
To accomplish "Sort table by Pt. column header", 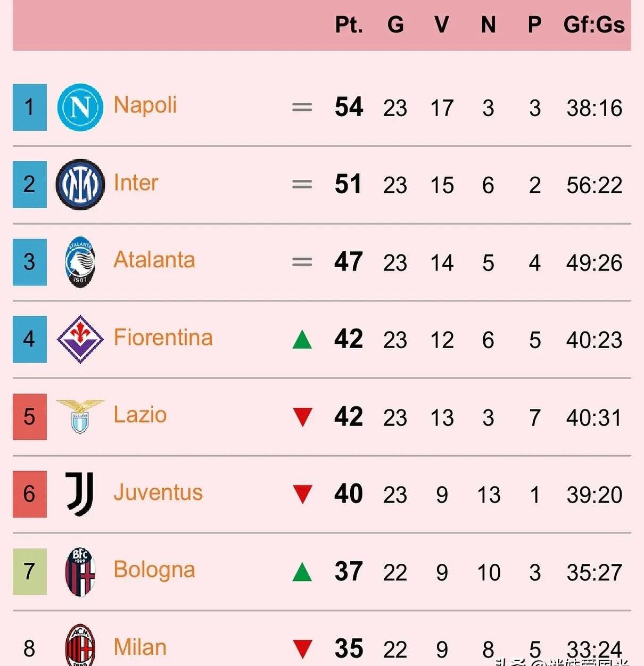I will 349,24.
